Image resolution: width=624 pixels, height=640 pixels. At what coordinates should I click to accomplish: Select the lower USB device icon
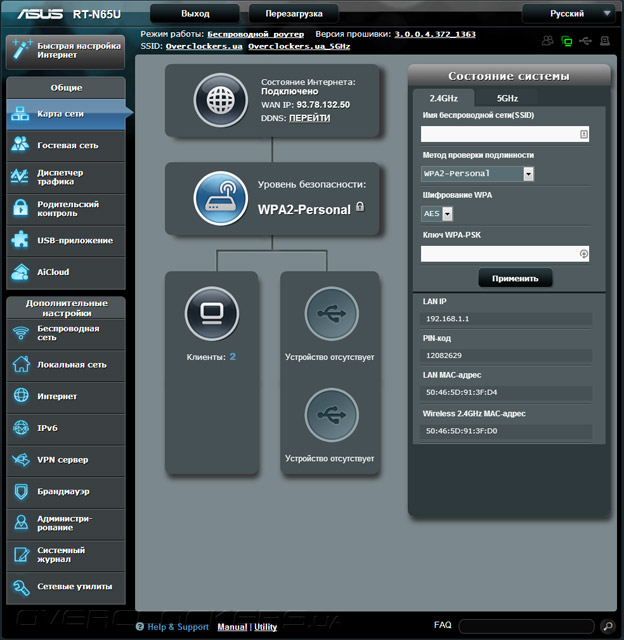(331, 415)
